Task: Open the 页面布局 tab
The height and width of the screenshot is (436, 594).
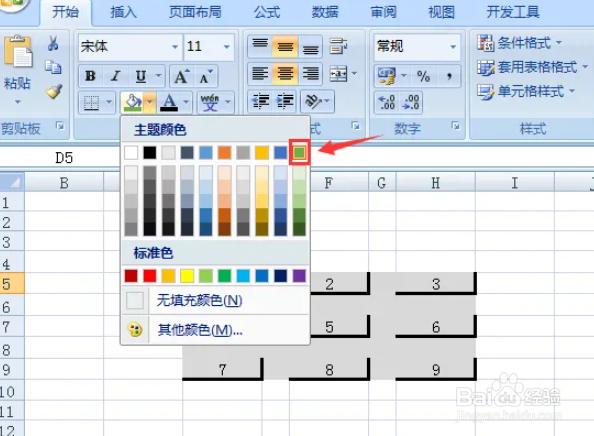Action: pos(195,12)
